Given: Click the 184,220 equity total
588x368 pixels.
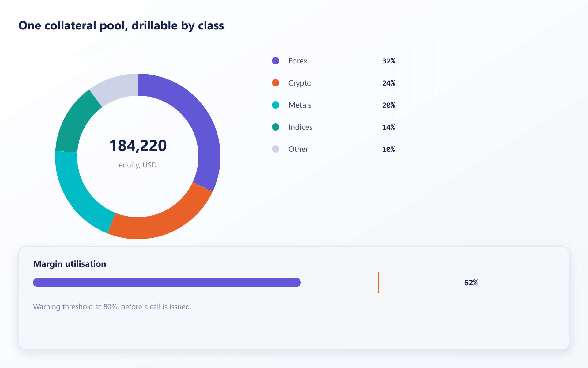Looking at the screenshot, I should pyautogui.click(x=138, y=145).
